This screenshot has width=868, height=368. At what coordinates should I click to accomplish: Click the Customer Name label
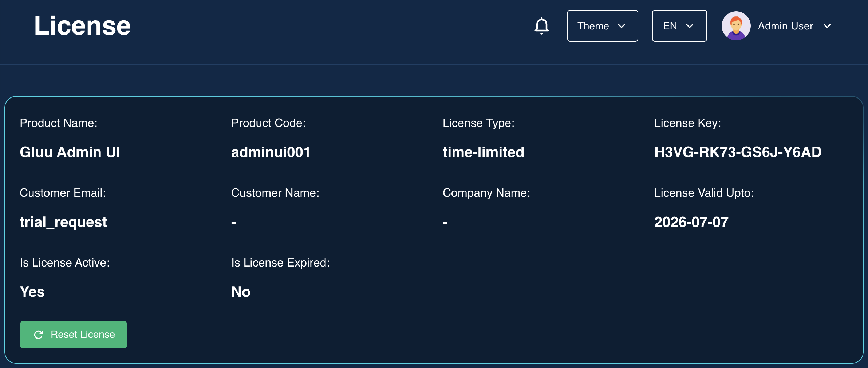click(x=275, y=193)
